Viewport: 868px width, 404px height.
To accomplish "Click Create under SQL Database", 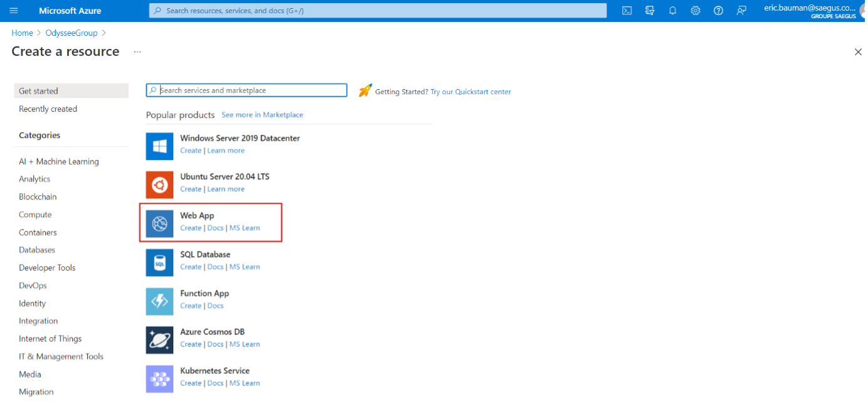I will (x=191, y=267).
